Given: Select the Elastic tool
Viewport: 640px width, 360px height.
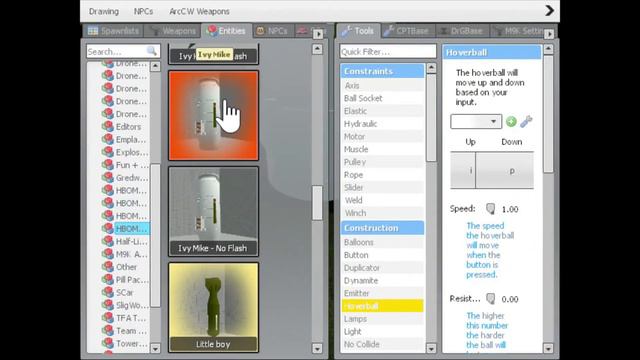Looking at the screenshot, I should tap(382, 111).
